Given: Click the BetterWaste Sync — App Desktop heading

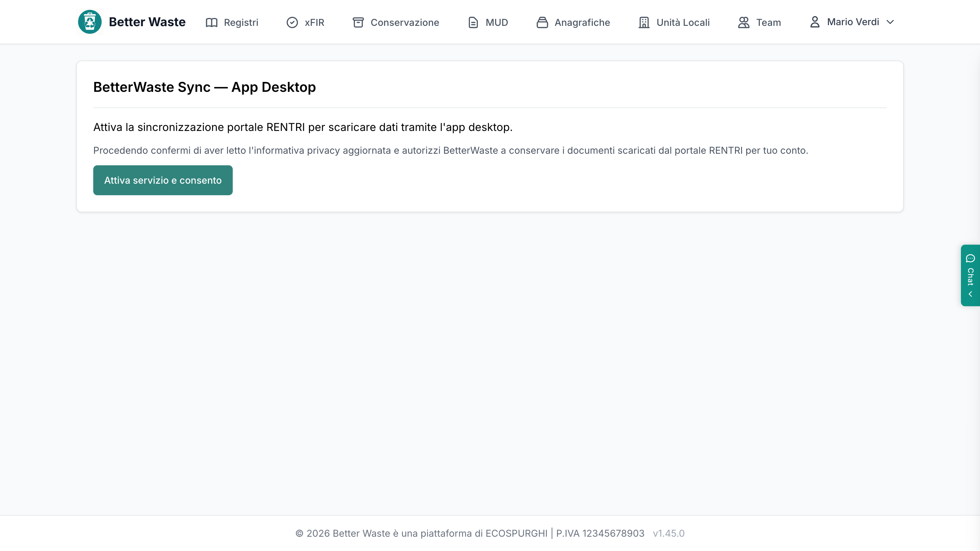Looking at the screenshot, I should point(204,87).
